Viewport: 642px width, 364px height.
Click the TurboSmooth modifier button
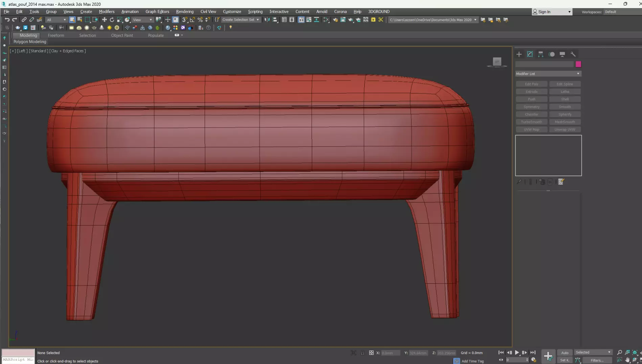coord(531,122)
